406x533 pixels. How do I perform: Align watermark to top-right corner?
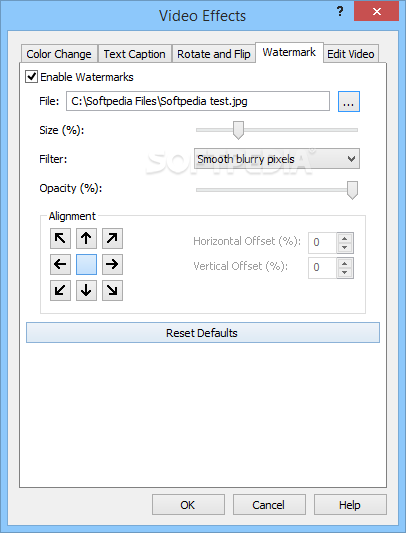coord(112,238)
